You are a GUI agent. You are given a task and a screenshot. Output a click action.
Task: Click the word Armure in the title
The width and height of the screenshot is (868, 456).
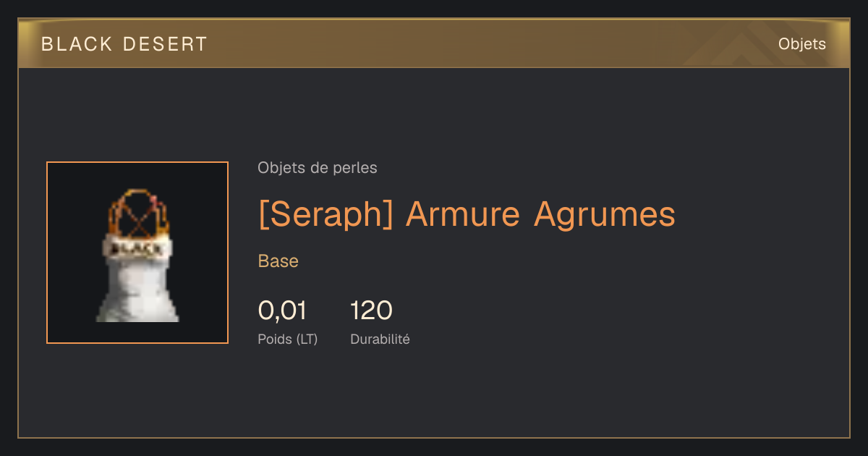click(x=463, y=214)
